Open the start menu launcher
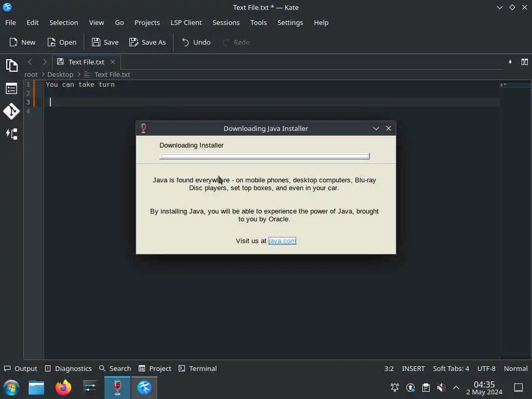This screenshot has height=399, width=532. pos(11,388)
